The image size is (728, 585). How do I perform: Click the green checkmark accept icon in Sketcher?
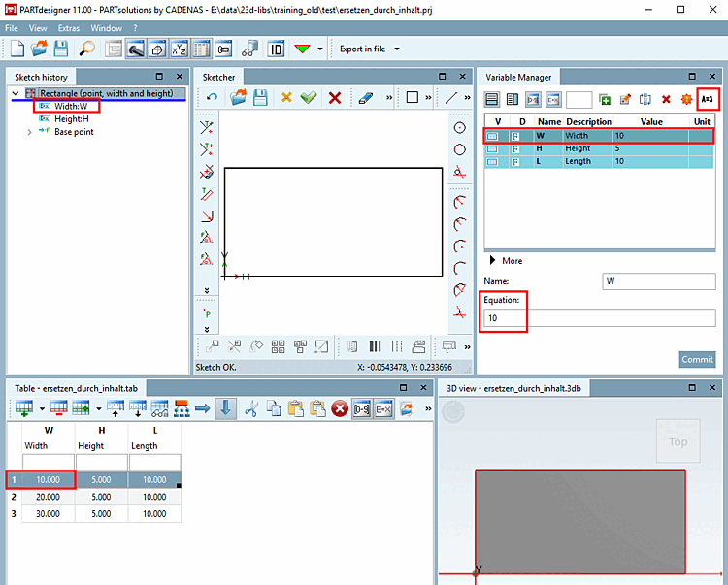309,97
